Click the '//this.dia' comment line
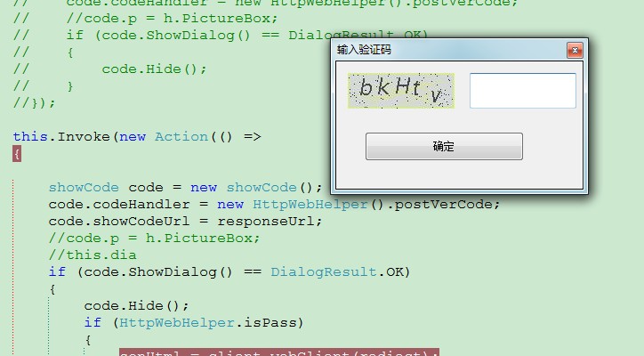Viewport: 644px width, 356px height. tap(93, 255)
